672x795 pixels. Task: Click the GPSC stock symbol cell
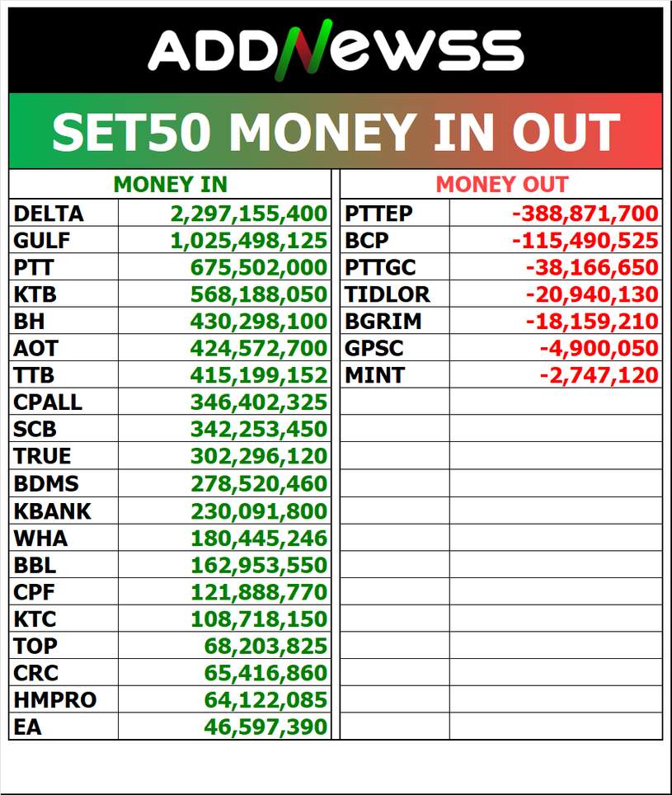[374, 349]
